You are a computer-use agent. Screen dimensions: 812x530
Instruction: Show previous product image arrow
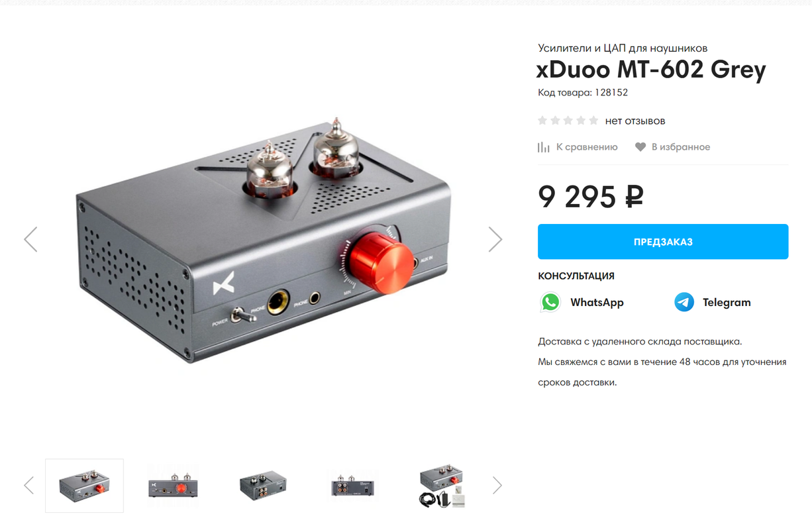coord(30,239)
